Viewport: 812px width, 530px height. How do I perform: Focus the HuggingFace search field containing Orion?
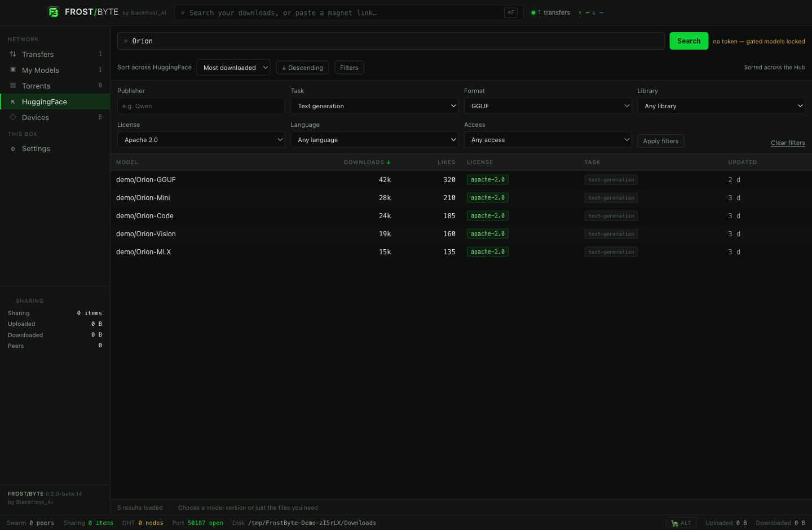(x=391, y=41)
